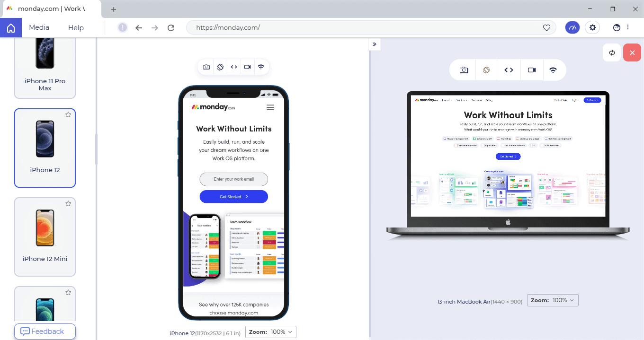The height and width of the screenshot is (340, 644).
Task: Open the Media menu
Action: pos(39,27)
